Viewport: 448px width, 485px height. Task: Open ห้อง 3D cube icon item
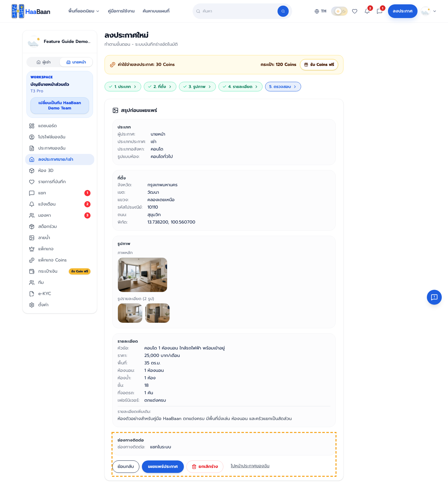click(x=60, y=171)
